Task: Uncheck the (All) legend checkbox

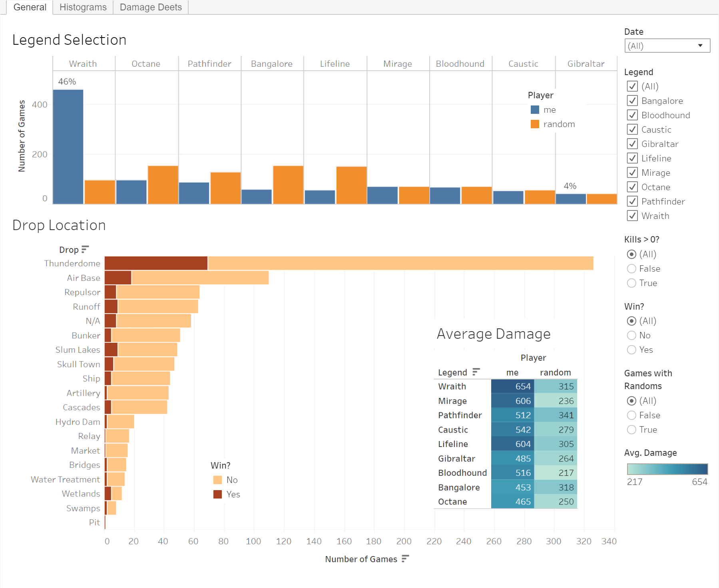Action: (x=632, y=86)
